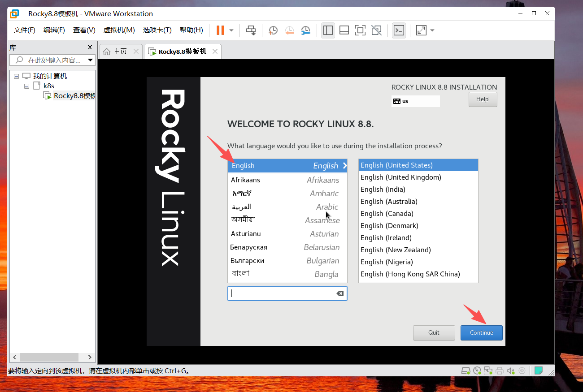Select Belarusian in the language list
The height and width of the screenshot is (392, 583).
click(x=287, y=247)
